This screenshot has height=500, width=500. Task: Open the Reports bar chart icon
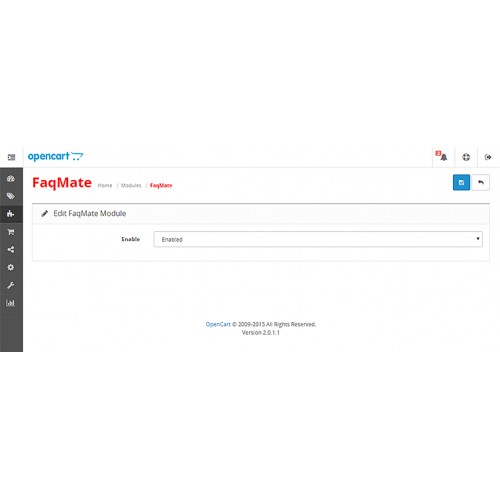pos(11,303)
